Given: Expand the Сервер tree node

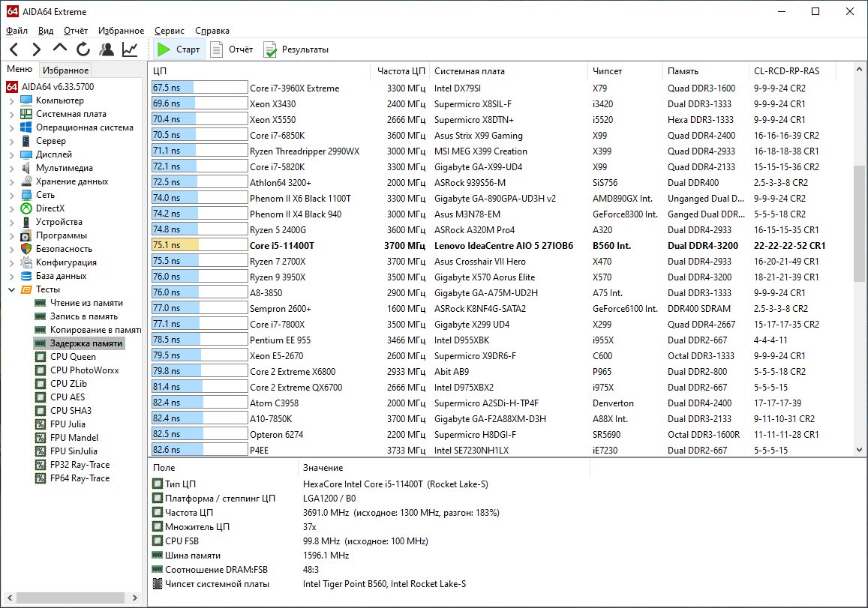Looking at the screenshot, I should (11, 141).
